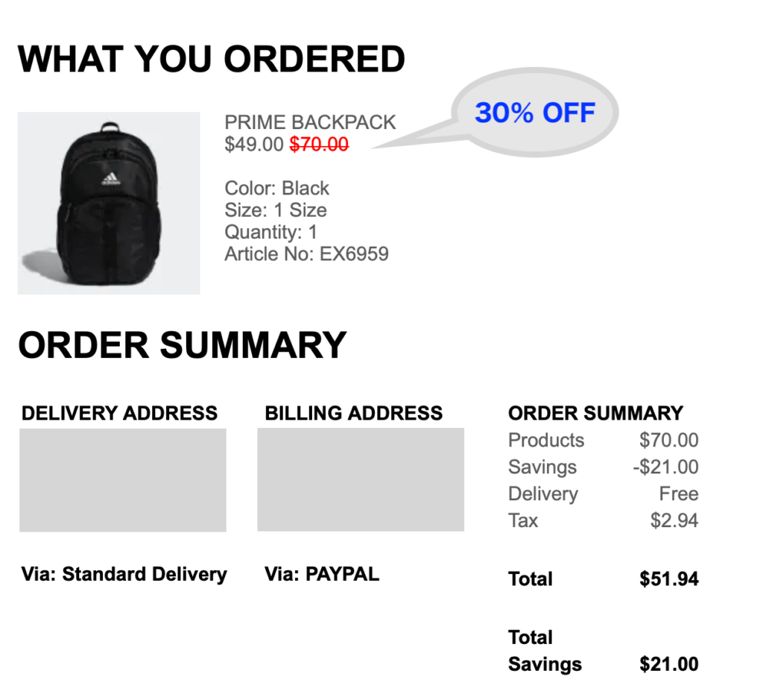This screenshot has width=763, height=700.
Task: Select the Color: Black detail line
Action: pyautogui.click(x=276, y=188)
